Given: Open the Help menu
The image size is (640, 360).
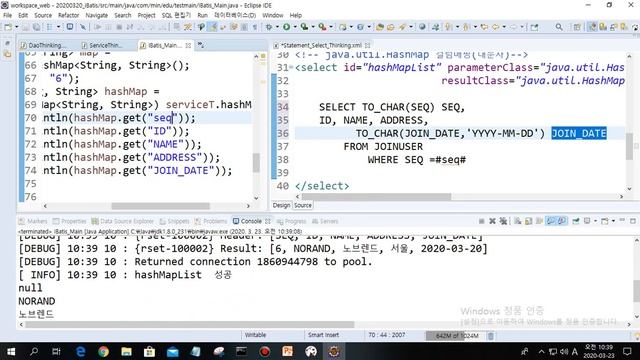Looking at the screenshot, I should tap(296, 15).
